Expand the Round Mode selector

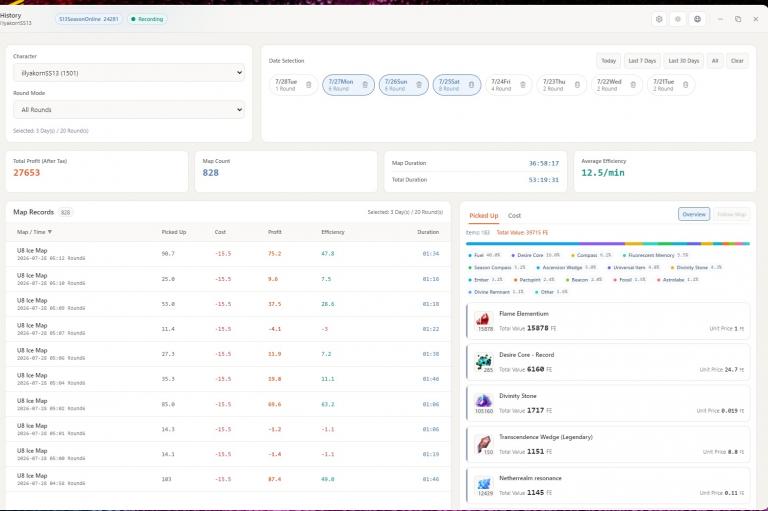coord(129,109)
